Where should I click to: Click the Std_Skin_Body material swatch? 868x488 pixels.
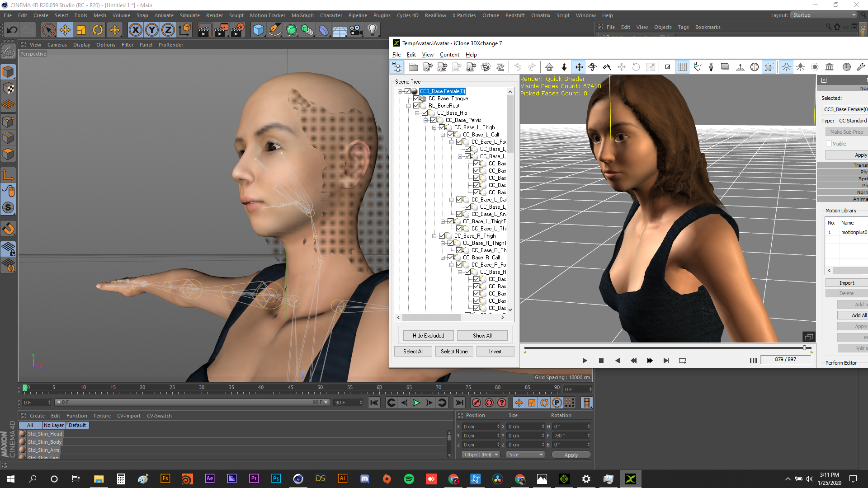pyautogui.click(x=22, y=442)
